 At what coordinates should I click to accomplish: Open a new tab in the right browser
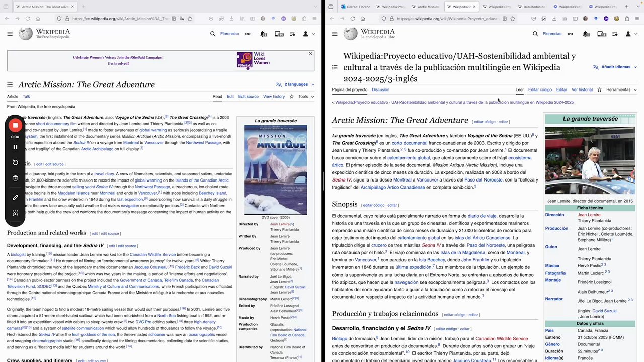click(627, 7)
